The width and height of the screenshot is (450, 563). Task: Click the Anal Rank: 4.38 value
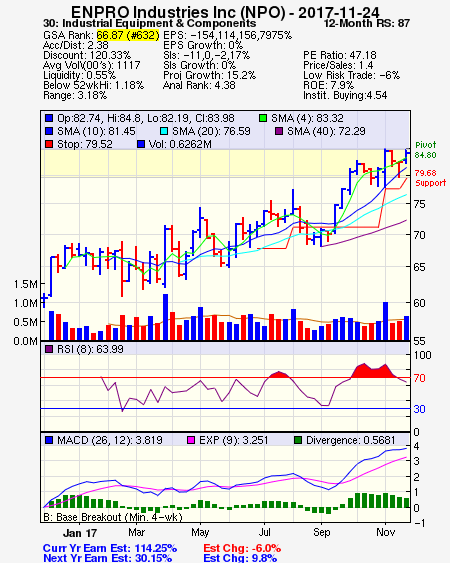coord(199,85)
